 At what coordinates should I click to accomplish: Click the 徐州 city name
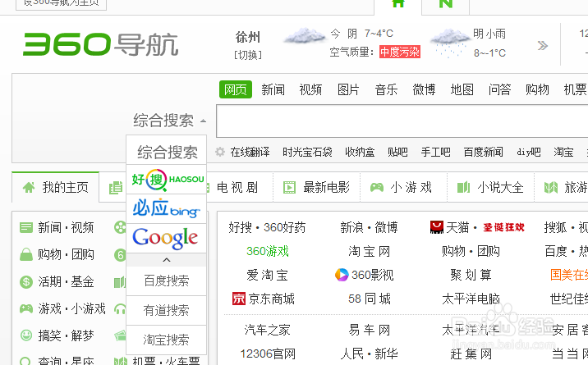point(248,37)
